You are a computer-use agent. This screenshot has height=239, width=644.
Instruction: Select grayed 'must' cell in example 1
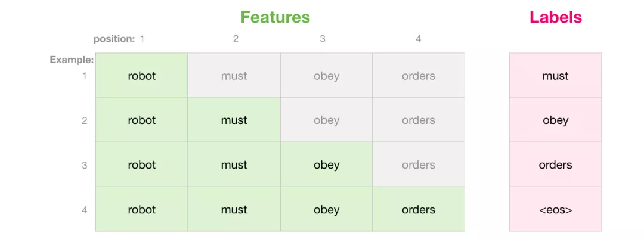(x=234, y=75)
